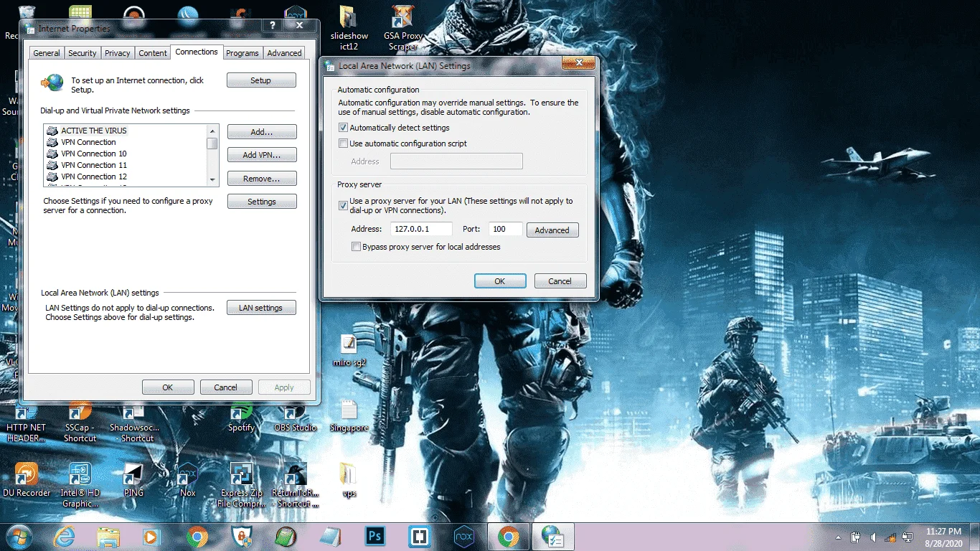
Task: Enable Bypass proxy server for local addresses
Action: [356, 247]
